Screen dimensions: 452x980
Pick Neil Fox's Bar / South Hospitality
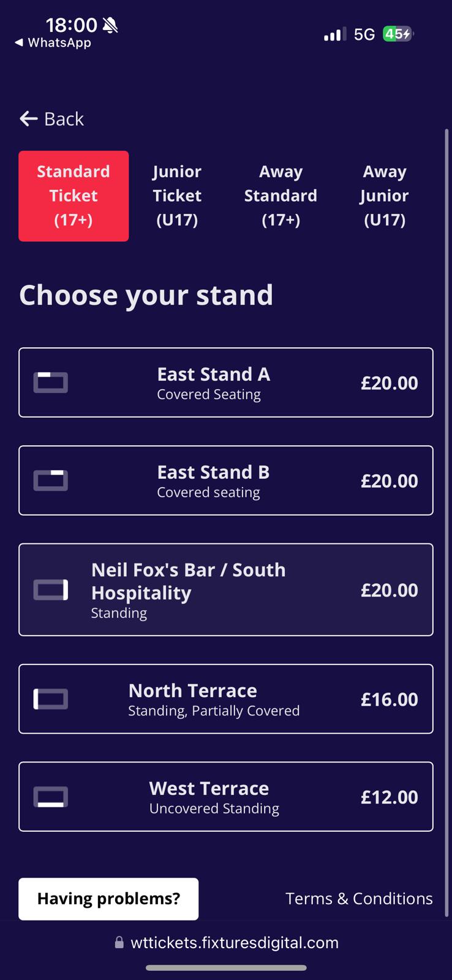pyautogui.click(x=225, y=590)
